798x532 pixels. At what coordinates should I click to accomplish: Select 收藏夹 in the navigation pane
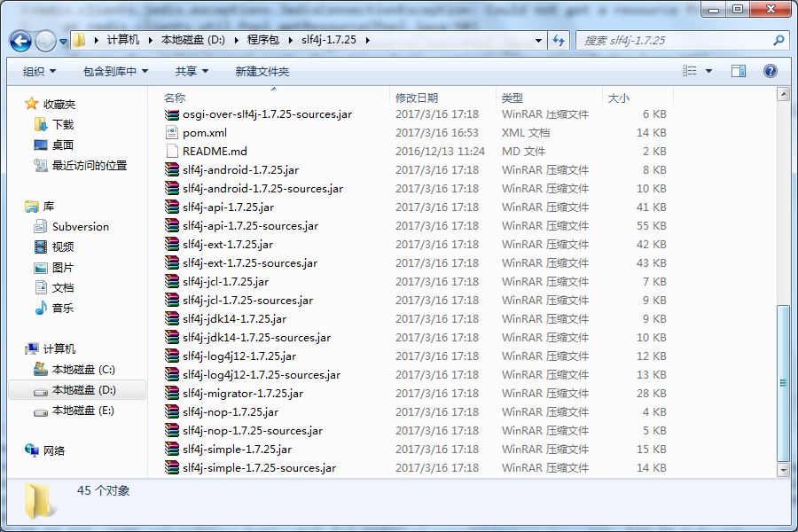point(59,105)
